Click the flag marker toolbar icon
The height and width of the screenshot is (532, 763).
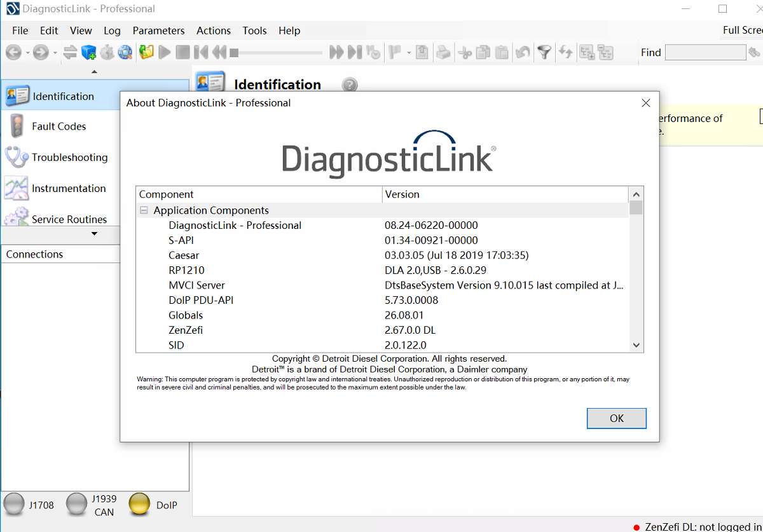point(394,52)
